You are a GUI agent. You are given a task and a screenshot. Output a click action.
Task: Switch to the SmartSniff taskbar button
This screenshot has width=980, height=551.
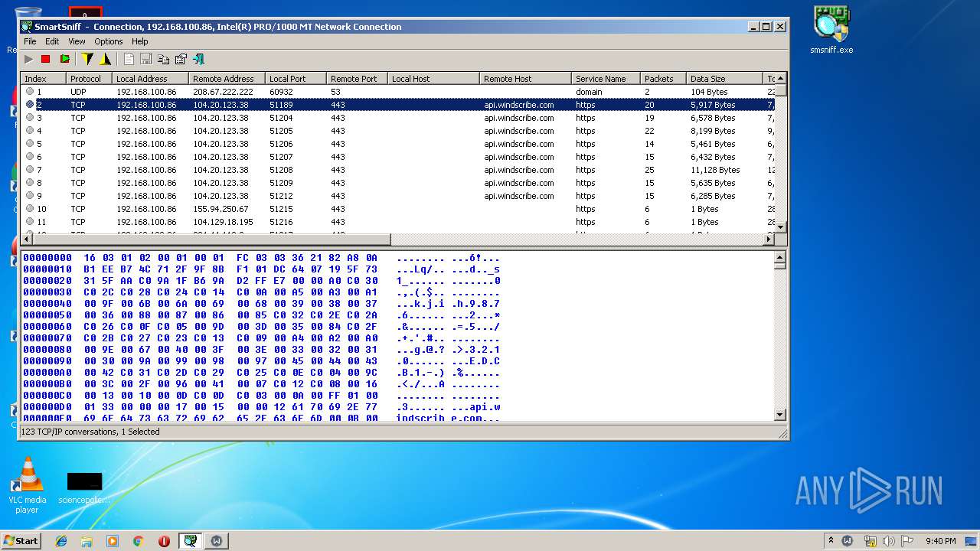(190, 541)
